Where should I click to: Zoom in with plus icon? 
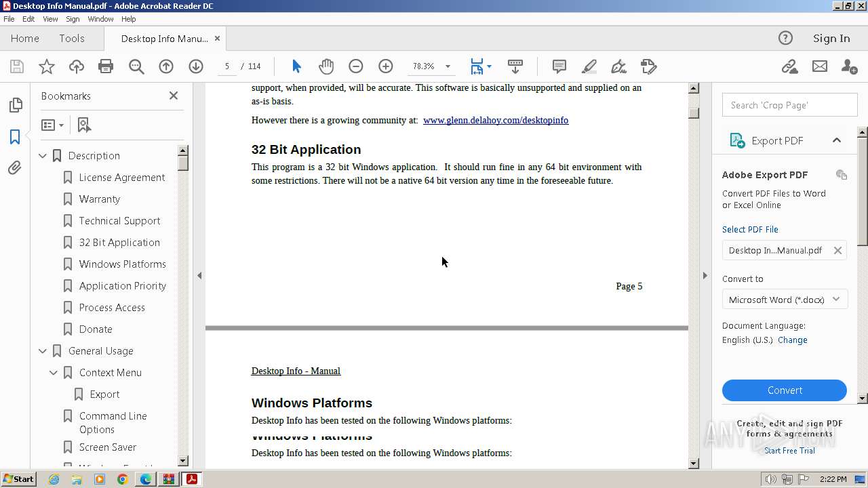(x=386, y=66)
